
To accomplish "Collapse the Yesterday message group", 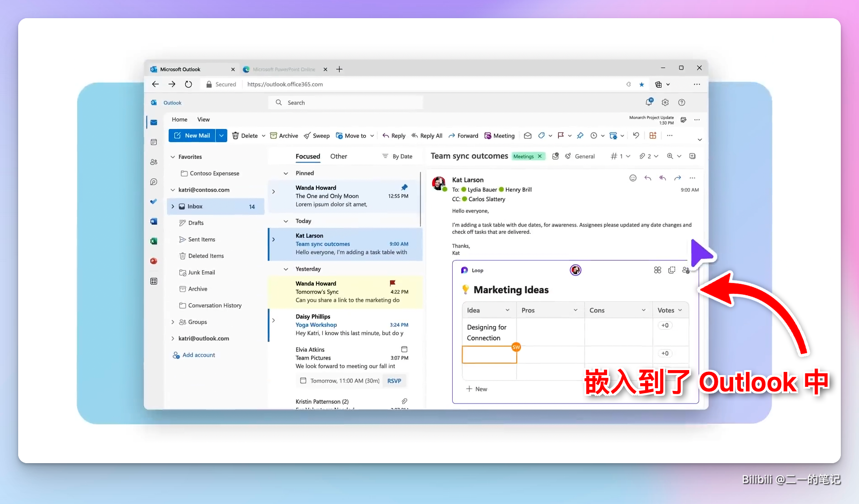I will (286, 269).
